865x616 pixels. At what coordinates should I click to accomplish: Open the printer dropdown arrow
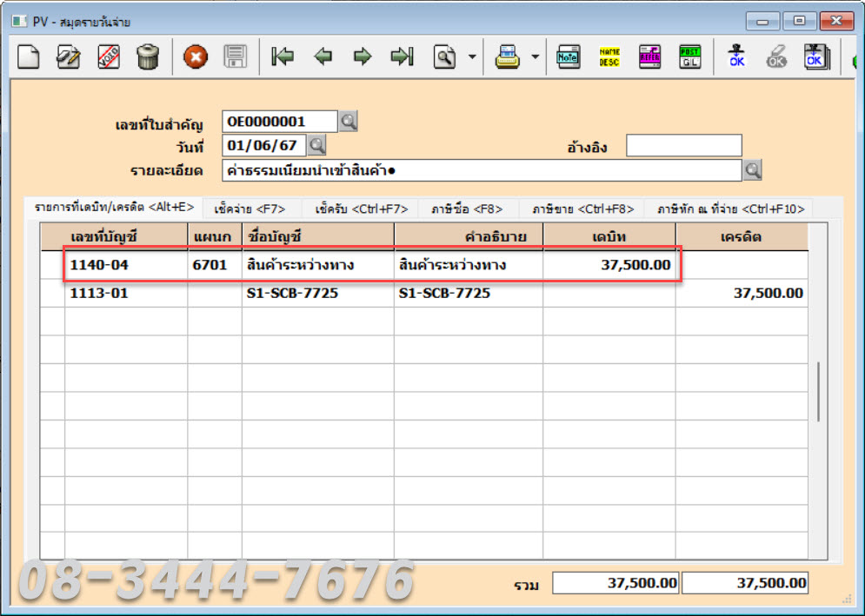click(536, 56)
